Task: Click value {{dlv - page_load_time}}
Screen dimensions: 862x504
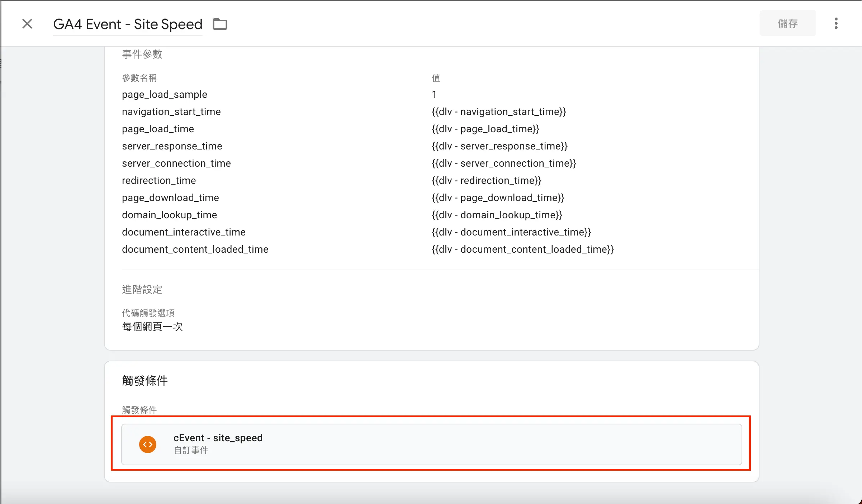Action: pos(486,129)
